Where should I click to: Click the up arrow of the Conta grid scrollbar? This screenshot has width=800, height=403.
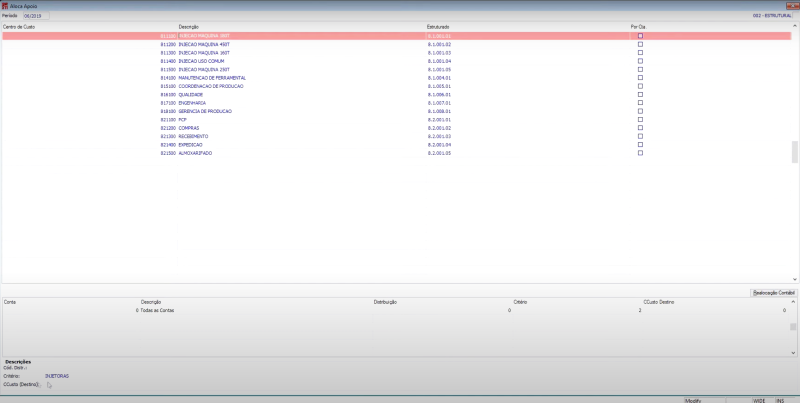793,301
